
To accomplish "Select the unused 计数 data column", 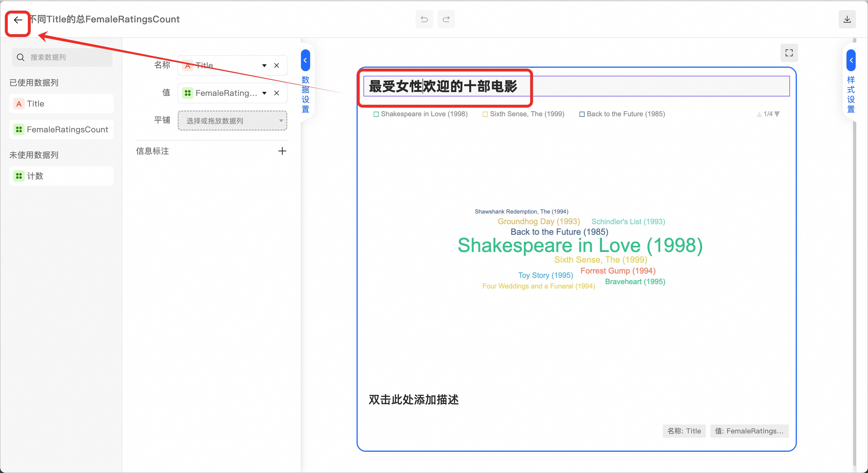I will (x=61, y=176).
